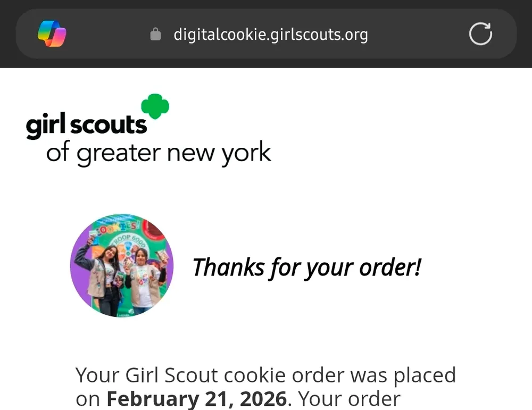
Task: Tap the padlock site security icon
Action: pos(155,34)
